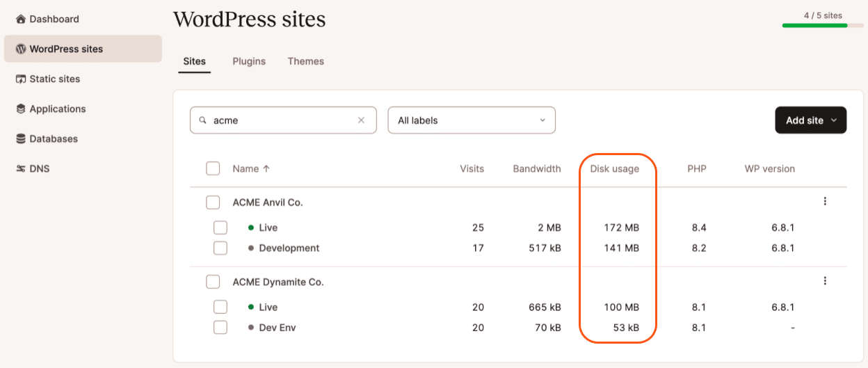Click the Databases icon in sidebar
868x368 pixels.
coord(21,139)
